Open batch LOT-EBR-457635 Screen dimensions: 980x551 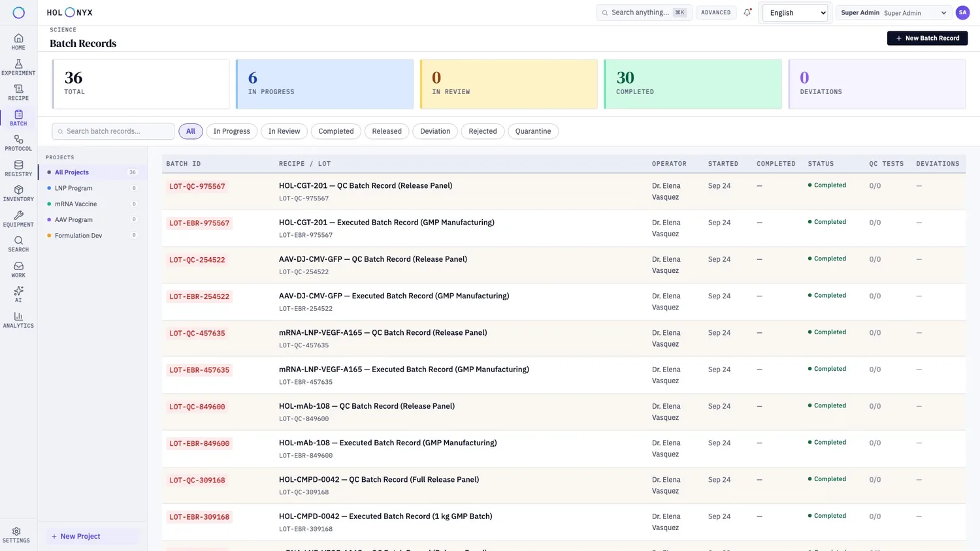(199, 370)
